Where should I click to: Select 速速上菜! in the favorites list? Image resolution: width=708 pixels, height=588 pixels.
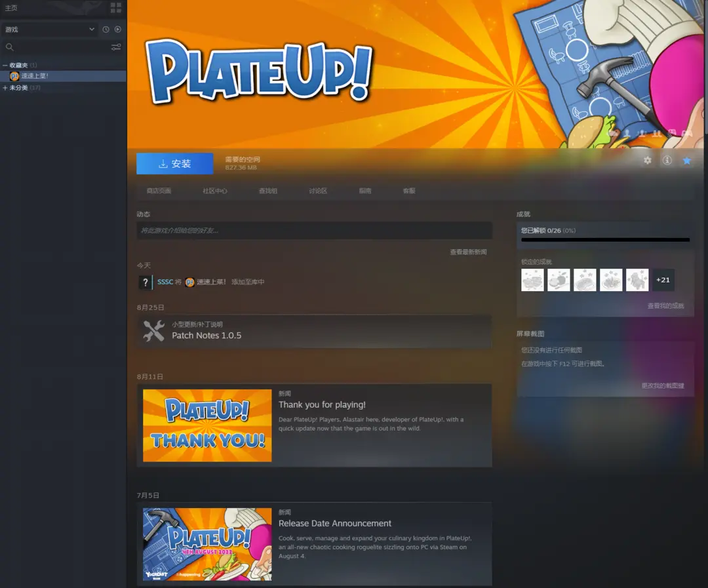pyautogui.click(x=35, y=76)
